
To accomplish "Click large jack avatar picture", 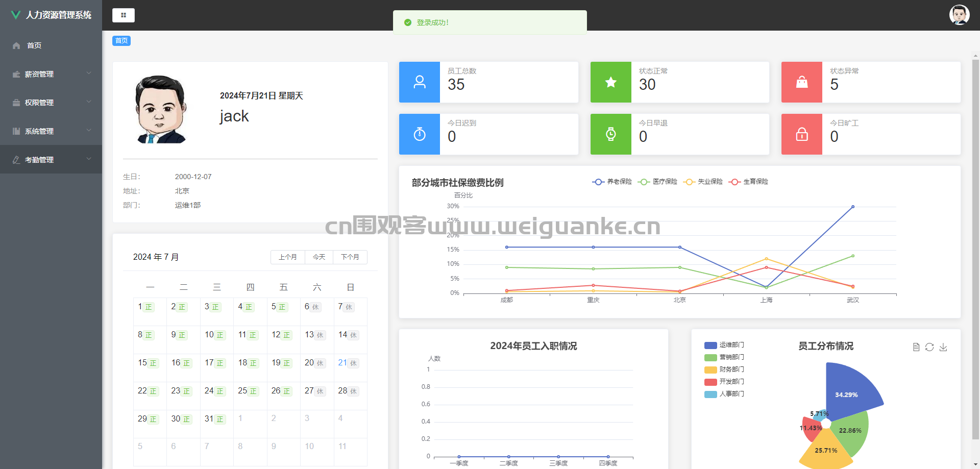I will coord(160,110).
